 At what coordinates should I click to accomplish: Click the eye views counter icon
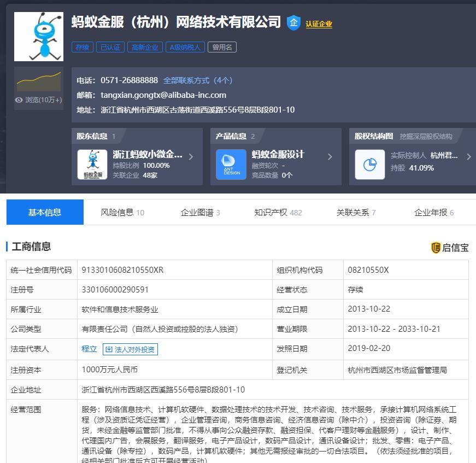(19, 100)
